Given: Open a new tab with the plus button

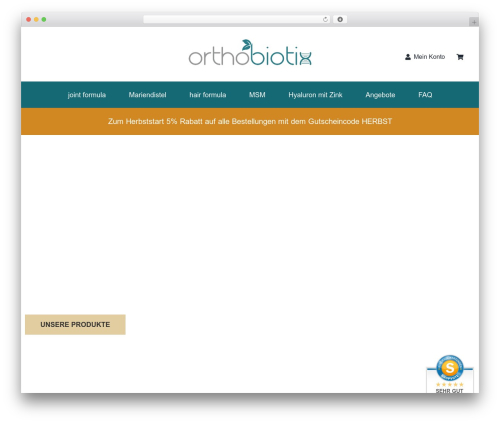Looking at the screenshot, I should click(x=474, y=22).
